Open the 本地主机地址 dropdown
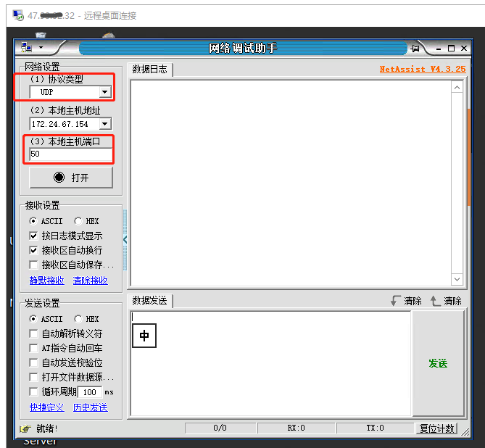The width and height of the screenshot is (485, 448). pyautogui.click(x=105, y=124)
